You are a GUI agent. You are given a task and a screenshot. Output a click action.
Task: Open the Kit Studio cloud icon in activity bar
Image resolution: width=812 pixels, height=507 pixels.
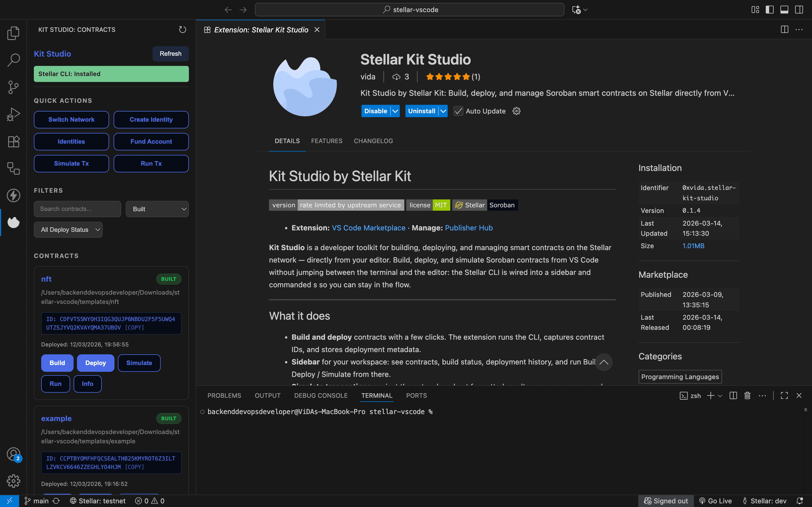pyautogui.click(x=14, y=222)
